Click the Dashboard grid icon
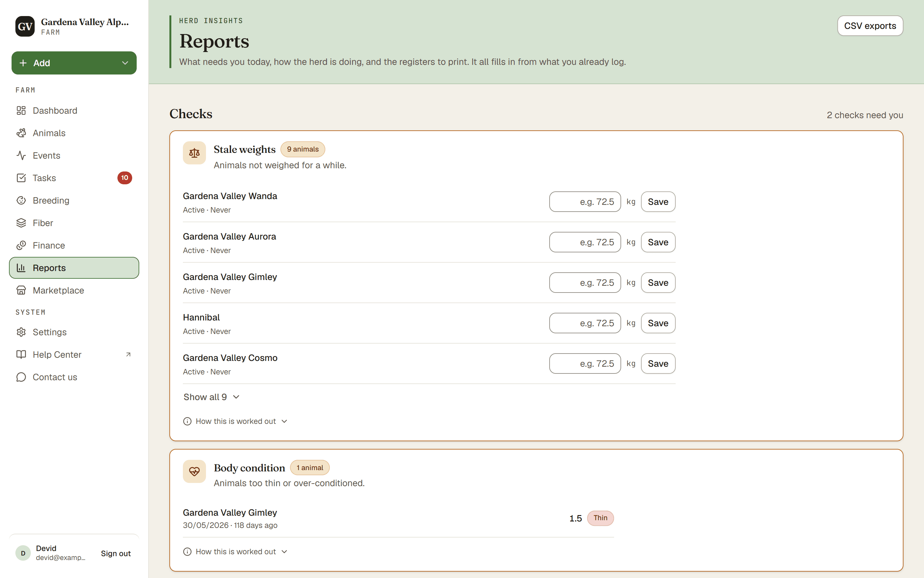Screen dimensions: 924x578 [21, 110]
